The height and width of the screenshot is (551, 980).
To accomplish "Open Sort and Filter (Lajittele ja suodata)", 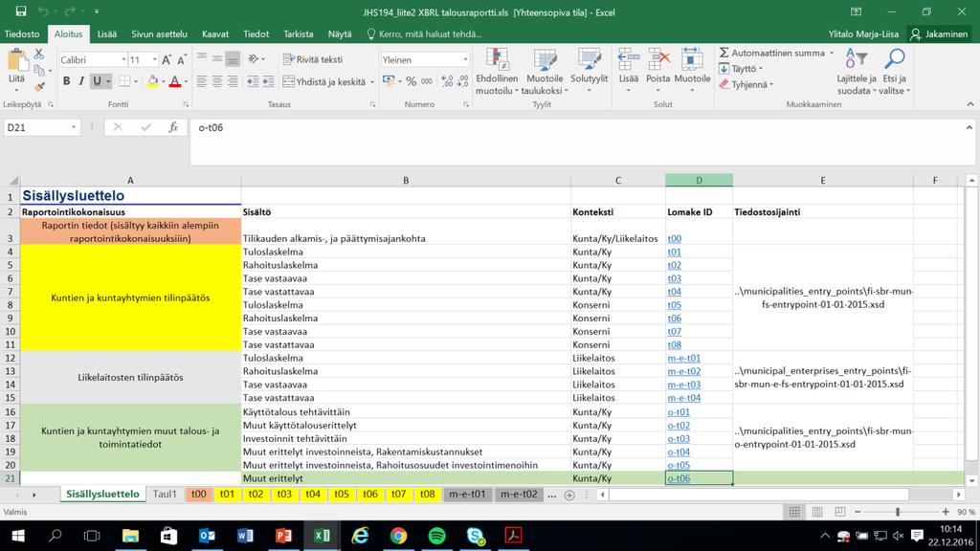I will [x=857, y=71].
